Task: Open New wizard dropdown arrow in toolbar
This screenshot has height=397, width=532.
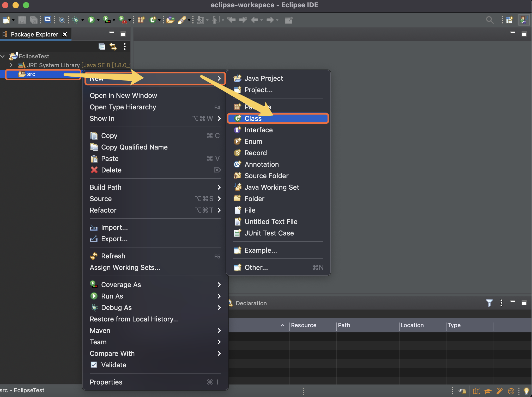Action: (13, 20)
